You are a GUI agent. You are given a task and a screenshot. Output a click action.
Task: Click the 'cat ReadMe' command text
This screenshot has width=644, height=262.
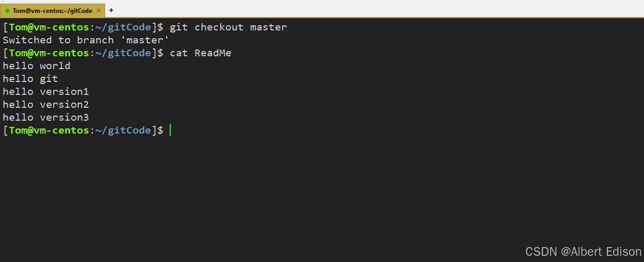tap(201, 53)
